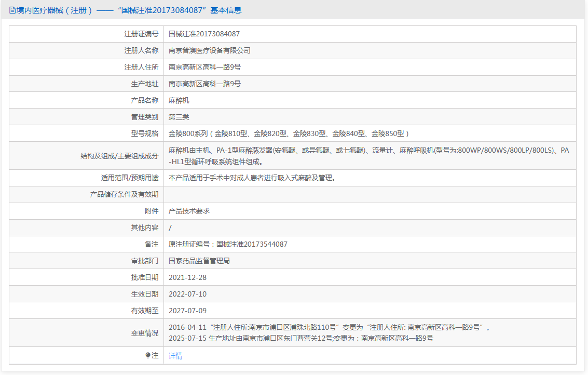This screenshot has height=375, width=588.
Task: Click the 注册人名称 label
Action: coord(141,51)
